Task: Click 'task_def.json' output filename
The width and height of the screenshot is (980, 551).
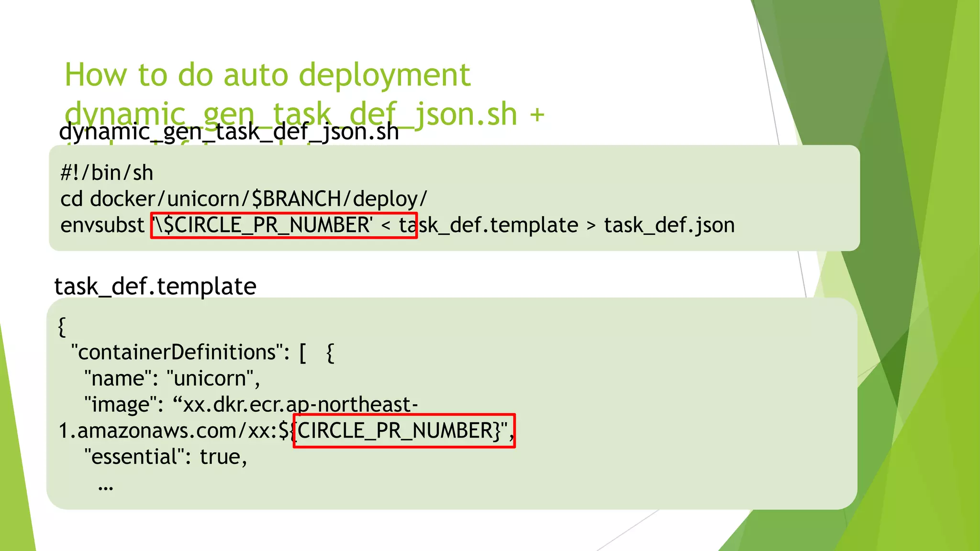Action: pos(669,225)
